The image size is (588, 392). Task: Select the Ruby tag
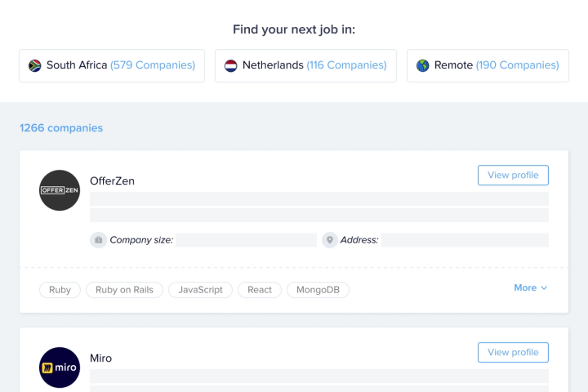60,290
